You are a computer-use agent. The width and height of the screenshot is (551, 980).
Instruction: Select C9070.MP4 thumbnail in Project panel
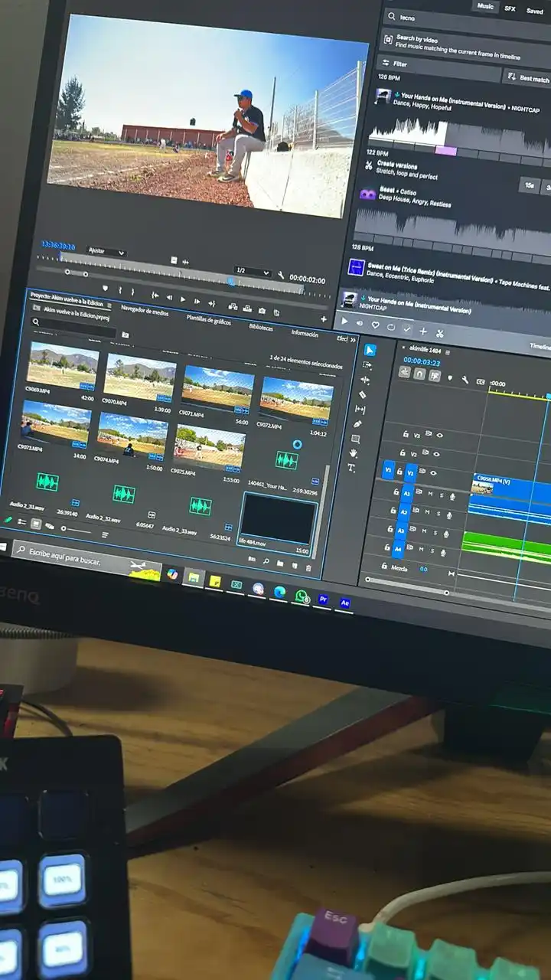click(x=139, y=377)
